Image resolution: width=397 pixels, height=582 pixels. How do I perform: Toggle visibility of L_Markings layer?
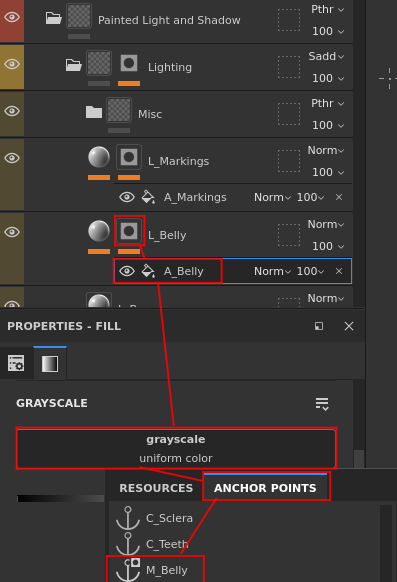point(12,158)
